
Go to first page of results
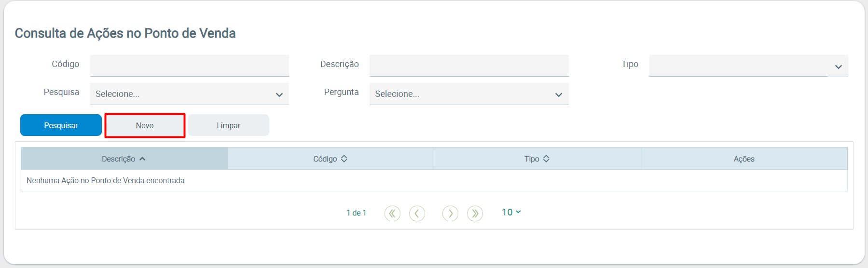pos(392,213)
